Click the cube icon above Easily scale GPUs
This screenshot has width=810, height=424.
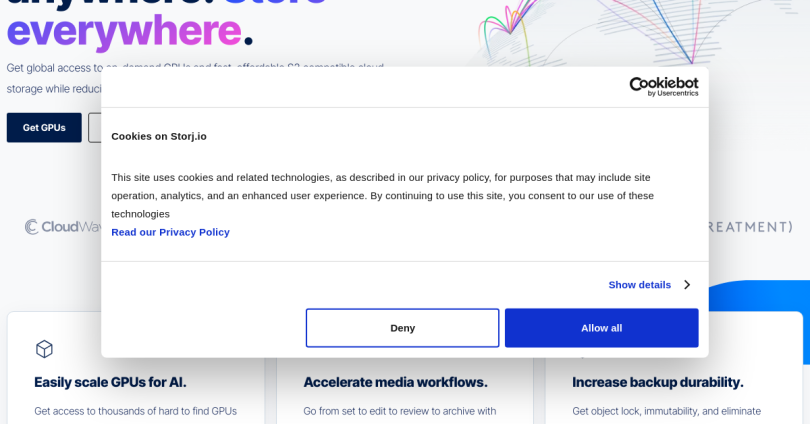pos(44,349)
